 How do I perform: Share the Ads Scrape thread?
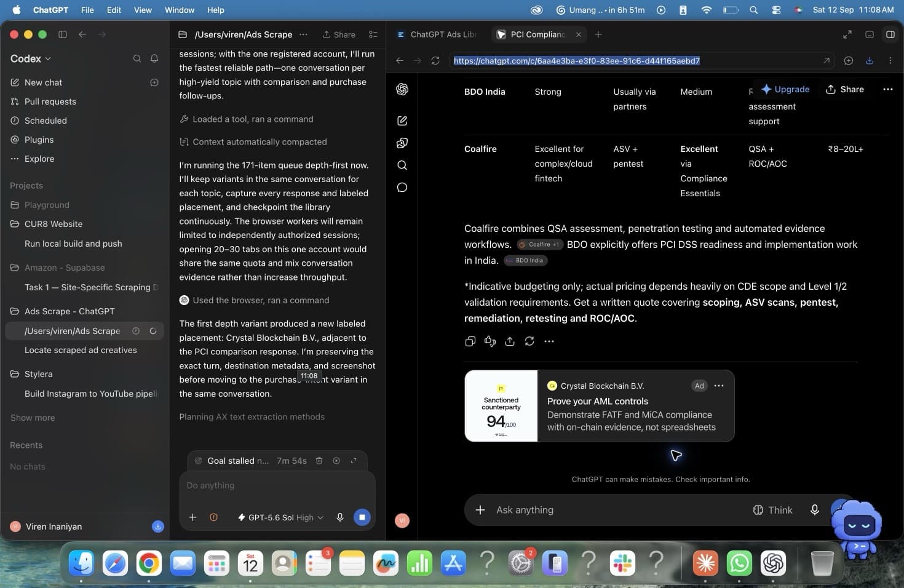click(339, 34)
